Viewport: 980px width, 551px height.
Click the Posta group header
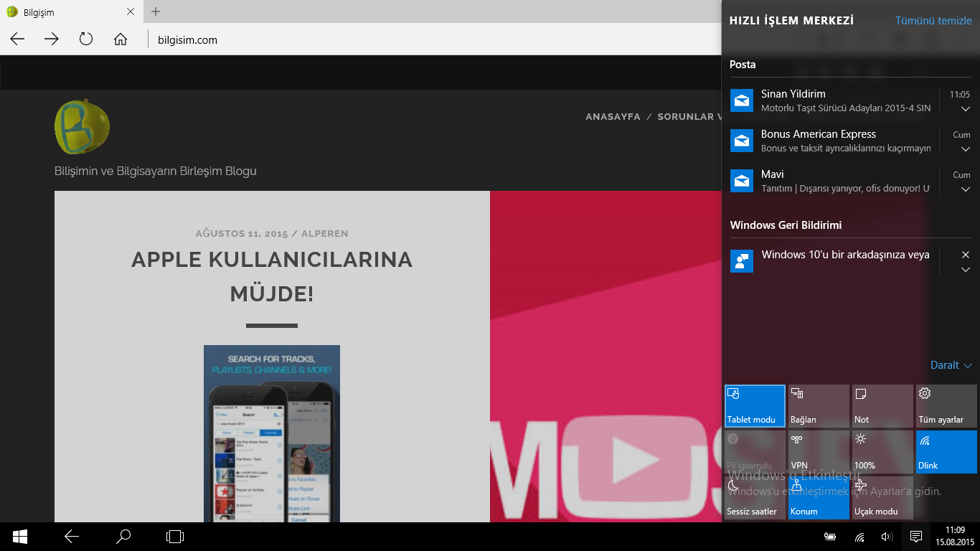(743, 65)
